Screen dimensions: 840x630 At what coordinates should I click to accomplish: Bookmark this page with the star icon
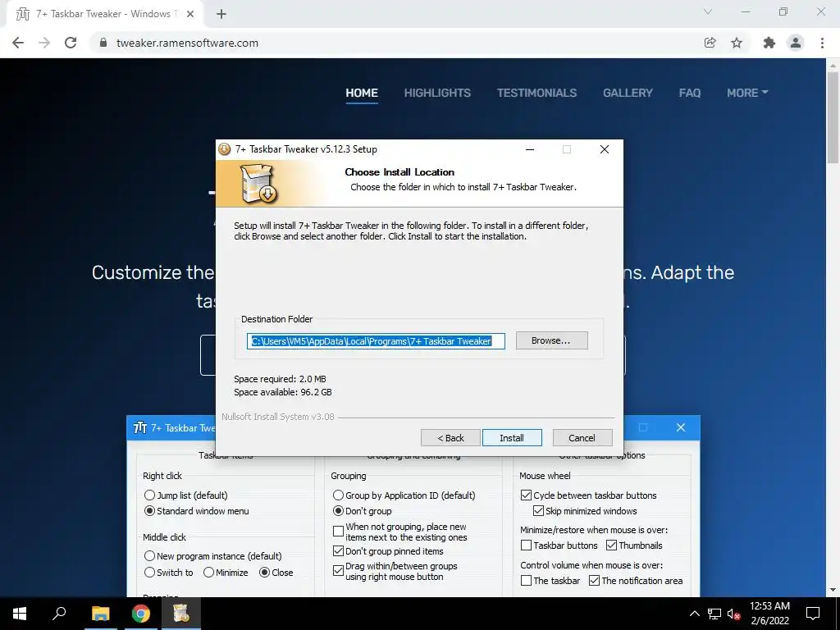tap(737, 43)
